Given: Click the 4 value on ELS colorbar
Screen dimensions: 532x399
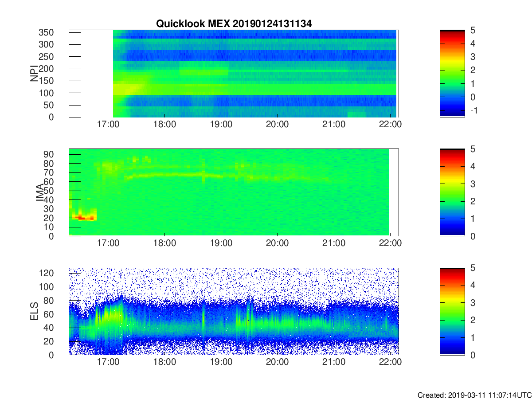Looking at the screenshot, I should (473, 286).
